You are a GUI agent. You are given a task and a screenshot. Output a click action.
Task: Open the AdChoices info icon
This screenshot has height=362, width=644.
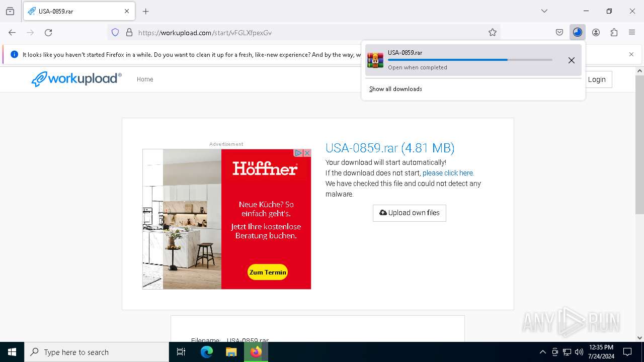(x=298, y=153)
